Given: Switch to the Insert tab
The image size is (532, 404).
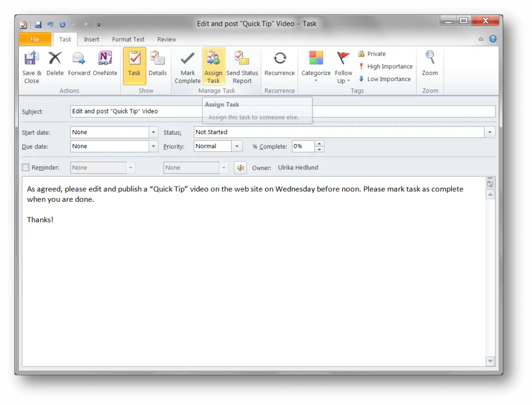Looking at the screenshot, I should coord(91,39).
